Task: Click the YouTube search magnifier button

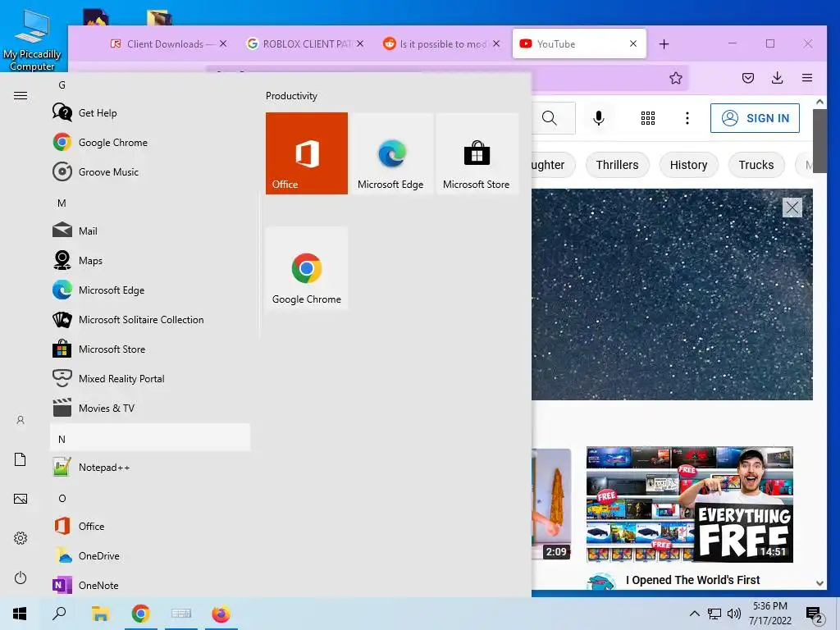Action: [x=550, y=118]
